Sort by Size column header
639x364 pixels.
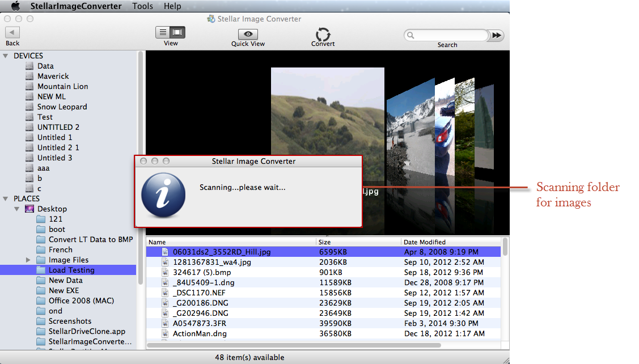pos(358,242)
